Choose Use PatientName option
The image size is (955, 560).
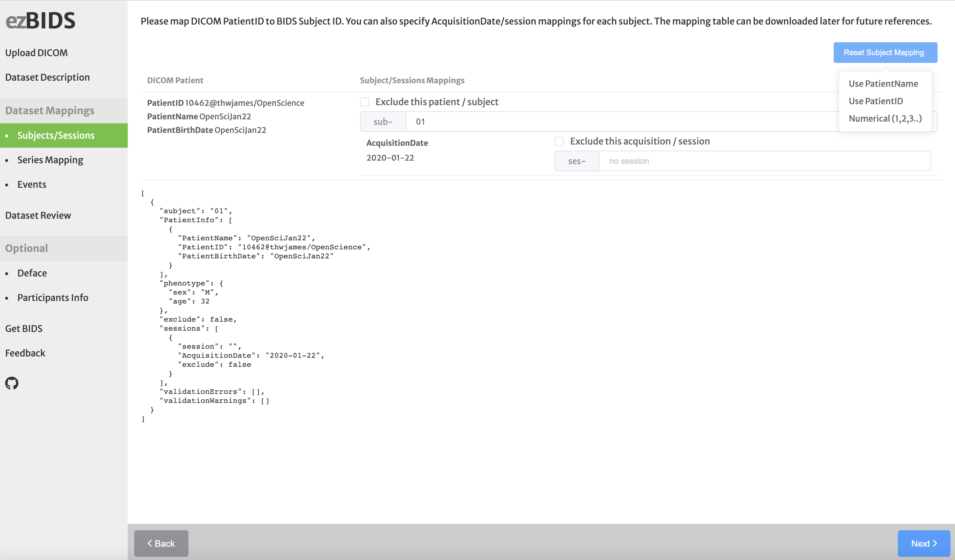pos(883,84)
